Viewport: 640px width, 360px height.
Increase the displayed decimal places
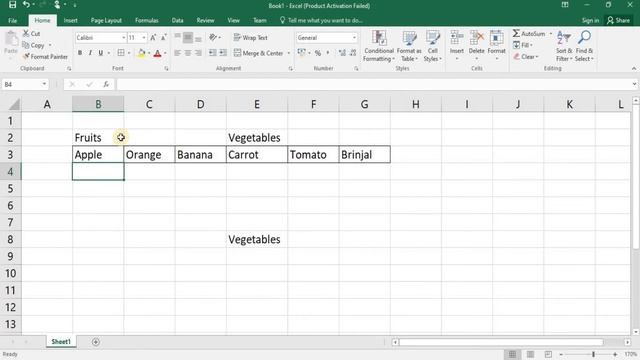(342, 53)
